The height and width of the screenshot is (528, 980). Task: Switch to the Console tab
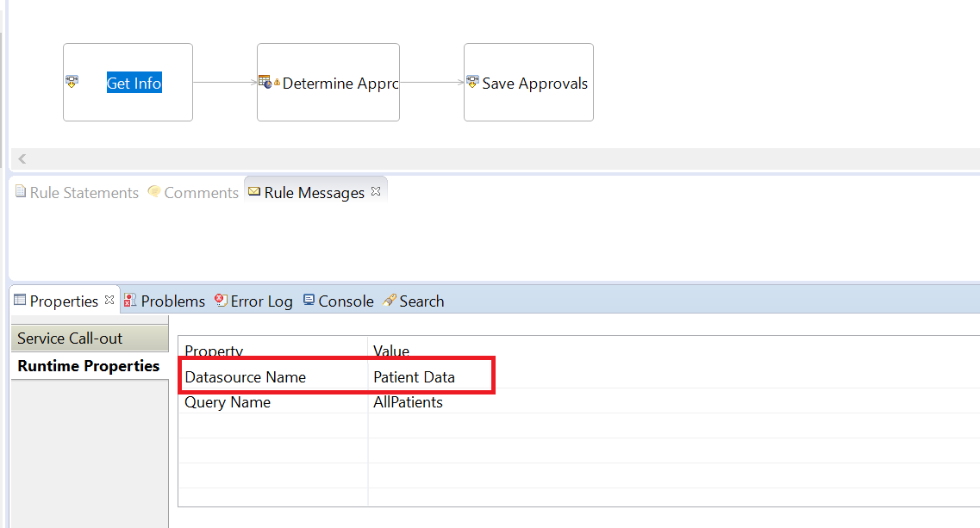(x=339, y=301)
